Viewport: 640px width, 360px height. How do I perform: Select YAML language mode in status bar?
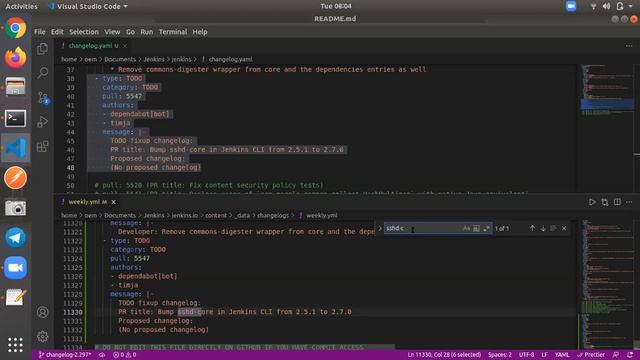tap(562, 355)
